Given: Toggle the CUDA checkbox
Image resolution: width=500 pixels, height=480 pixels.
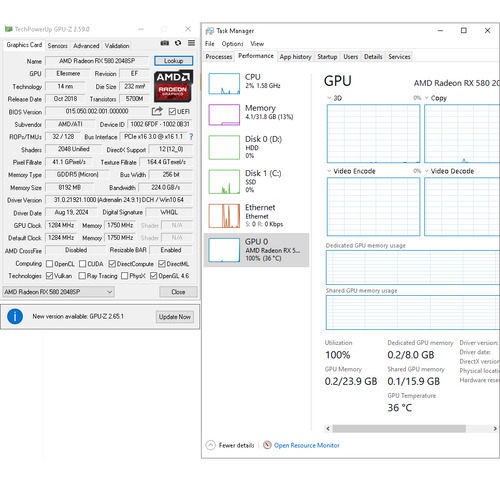Looking at the screenshot, I should click(x=83, y=264).
